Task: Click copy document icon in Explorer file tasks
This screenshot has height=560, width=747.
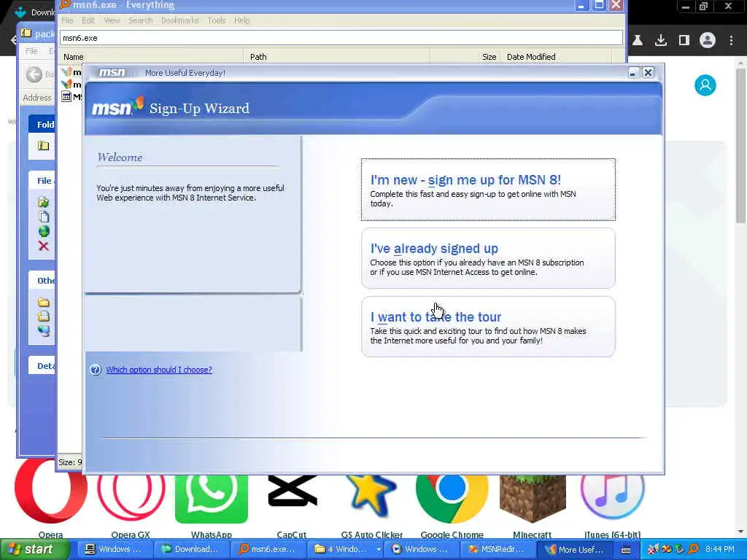Action: [43, 217]
